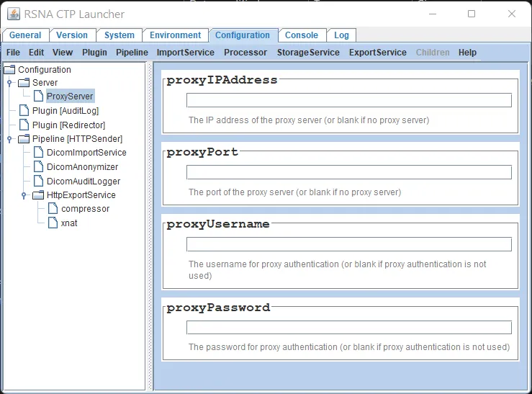Viewport: 532px width, 394px height.
Task: Click the DicomImportService document icon
Action: pyautogui.click(x=38, y=153)
